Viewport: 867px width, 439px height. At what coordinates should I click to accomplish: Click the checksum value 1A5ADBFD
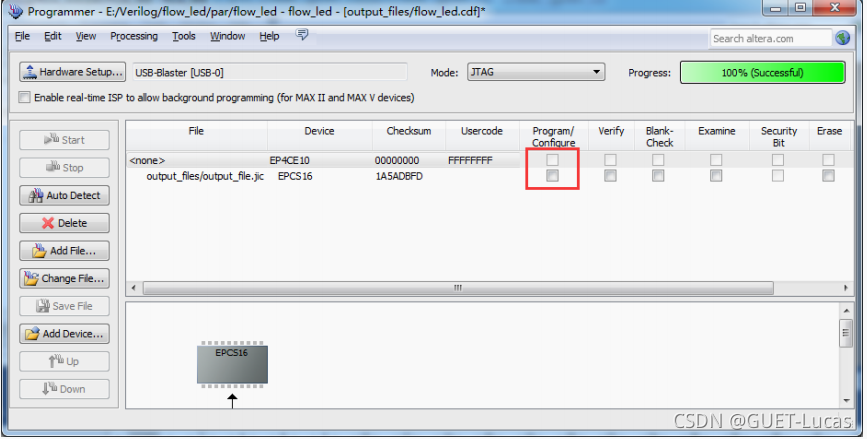pyautogui.click(x=399, y=176)
